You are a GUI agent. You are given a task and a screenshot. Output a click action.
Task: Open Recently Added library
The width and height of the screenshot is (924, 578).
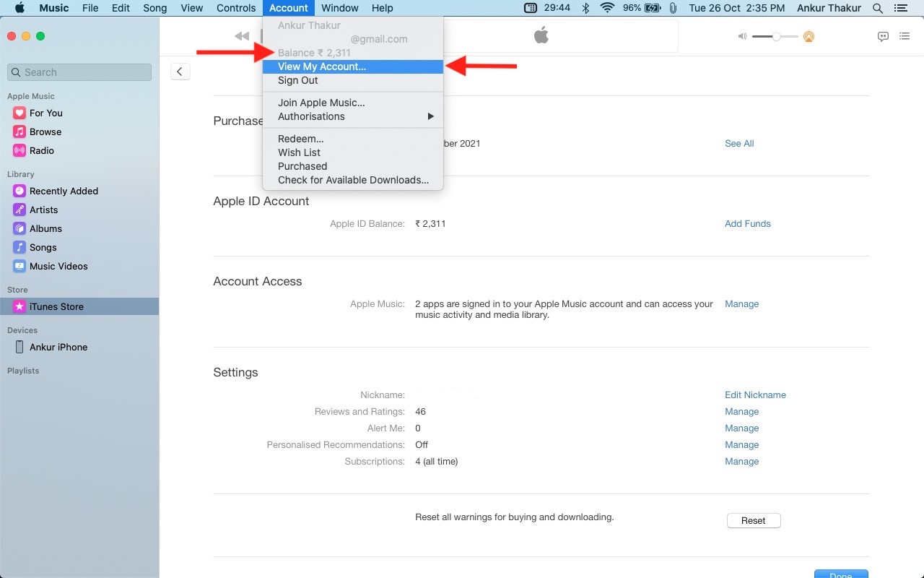tap(64, 191)
